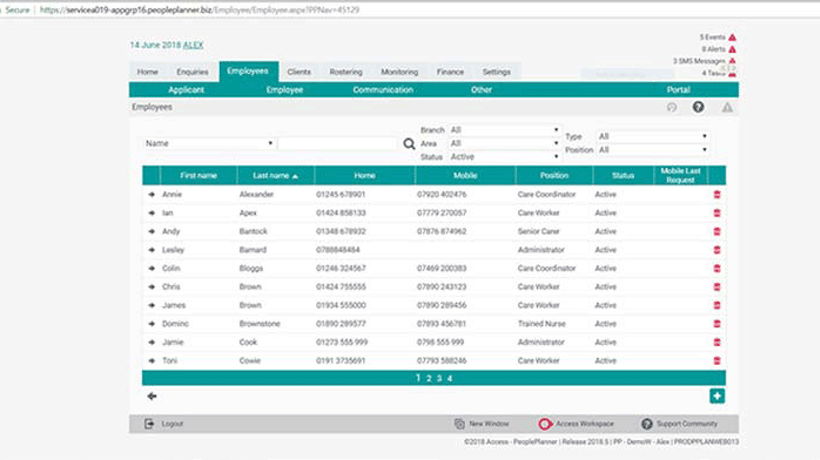820x460 pixels.
Task: Open the Applicant submenu
Action: [x=186, y=90]
